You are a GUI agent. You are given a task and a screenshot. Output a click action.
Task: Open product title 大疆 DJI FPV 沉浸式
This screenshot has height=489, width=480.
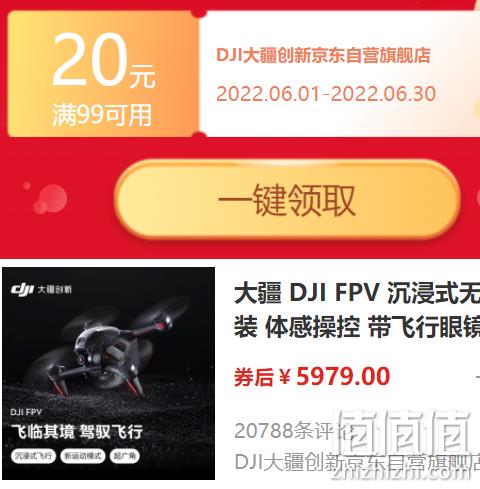click(x=357, y=293)
